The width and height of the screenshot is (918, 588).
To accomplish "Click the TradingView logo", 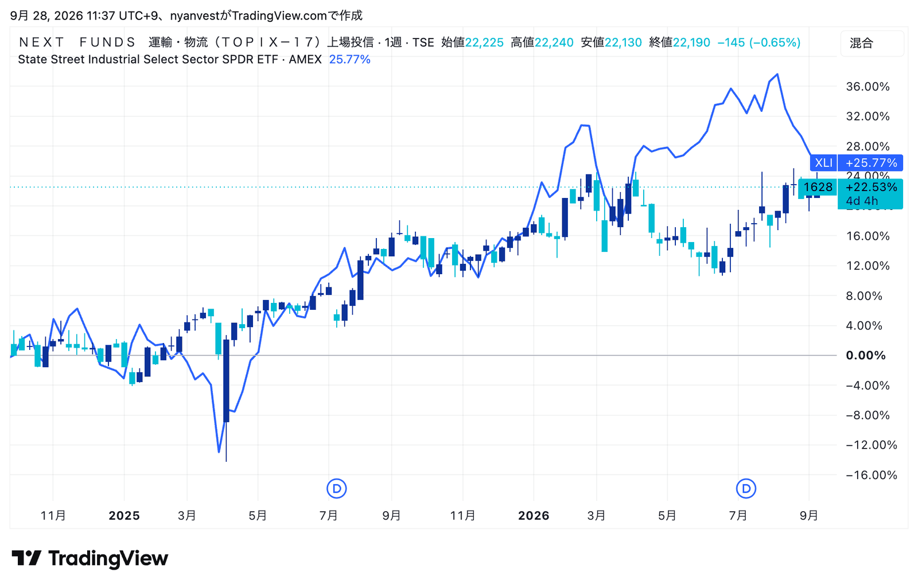I will (x=90, y=558).
